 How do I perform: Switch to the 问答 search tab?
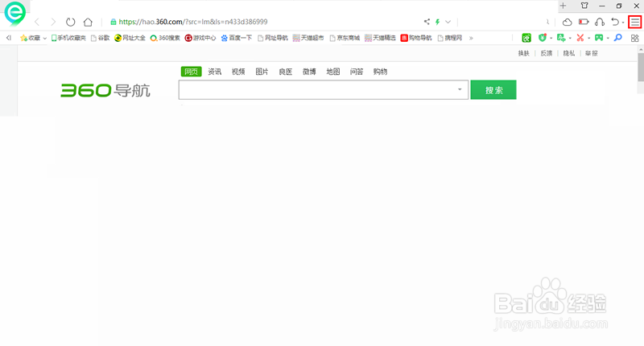click(357, 72)
